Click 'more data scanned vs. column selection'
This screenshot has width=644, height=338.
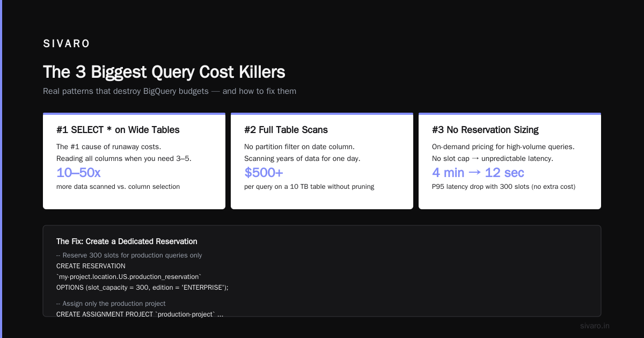[118, 187]
